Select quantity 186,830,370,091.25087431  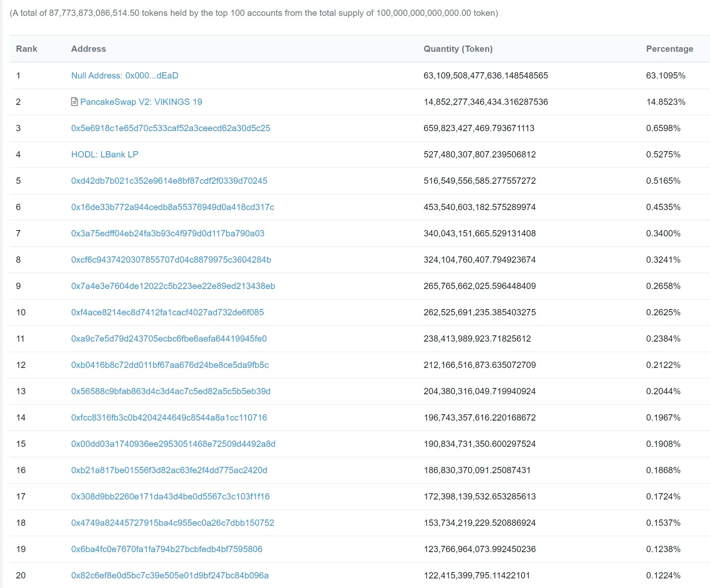(477, 470)
